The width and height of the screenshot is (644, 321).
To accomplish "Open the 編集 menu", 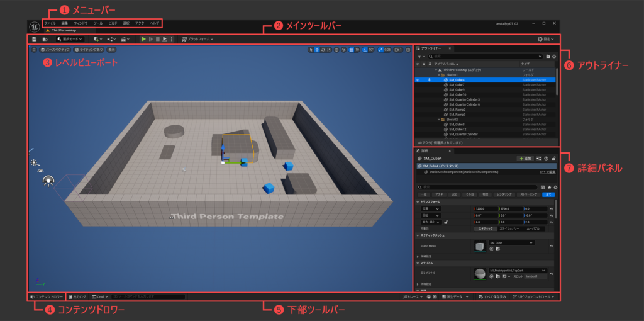I will (65, 23).
